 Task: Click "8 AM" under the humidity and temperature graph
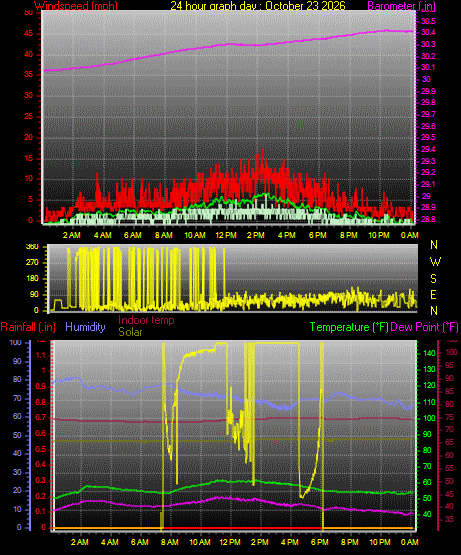tap(170, 542)
